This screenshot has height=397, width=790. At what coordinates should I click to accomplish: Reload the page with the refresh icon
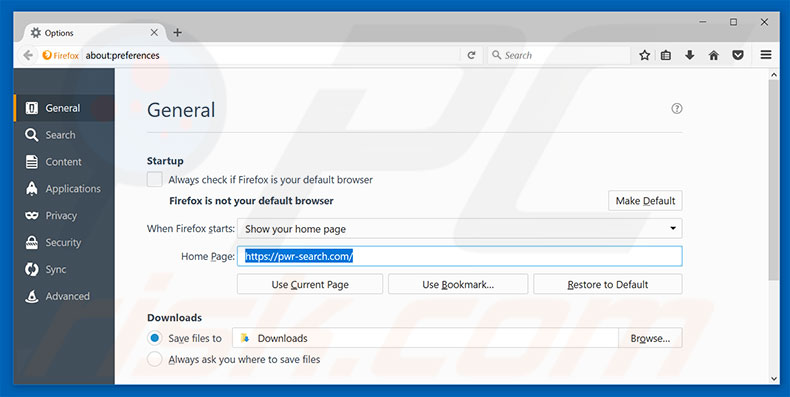click(x=472, y=55)
